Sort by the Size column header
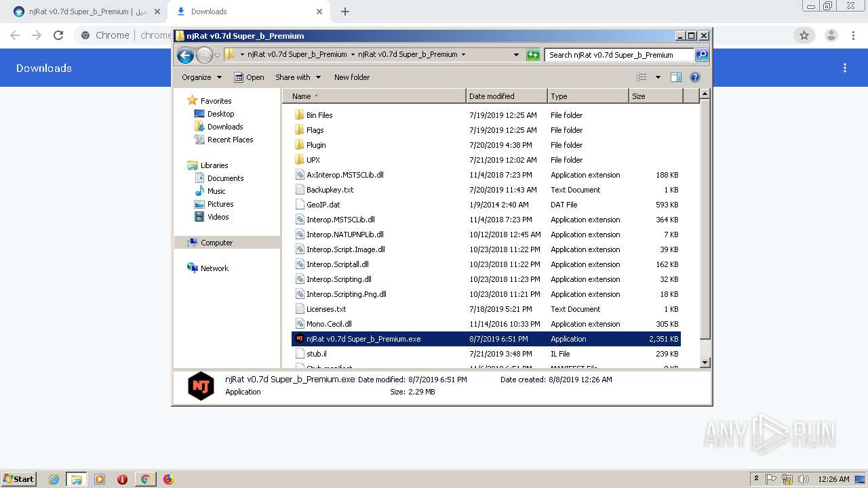The image size is (868, 488). click(x=656, y=96)
